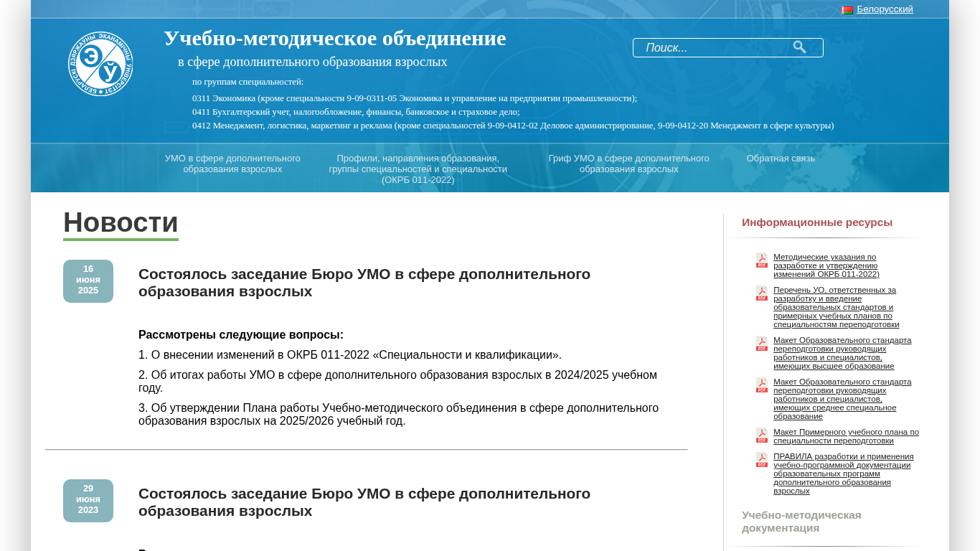
Task: Click the Новости page heading
Action: tap(121, 222)
